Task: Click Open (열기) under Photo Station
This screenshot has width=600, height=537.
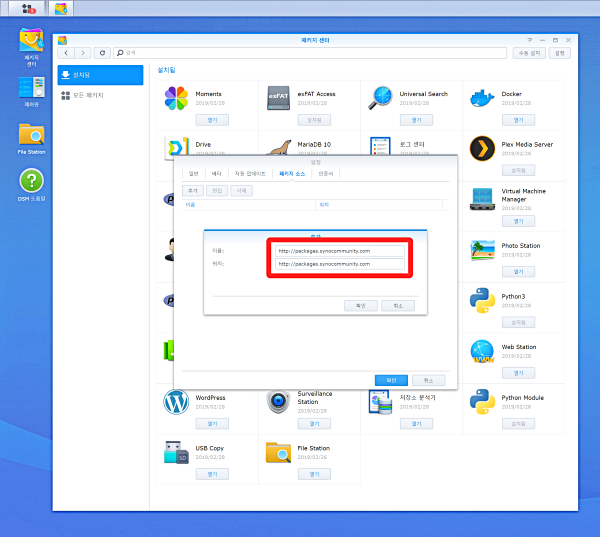Action: 518,272
